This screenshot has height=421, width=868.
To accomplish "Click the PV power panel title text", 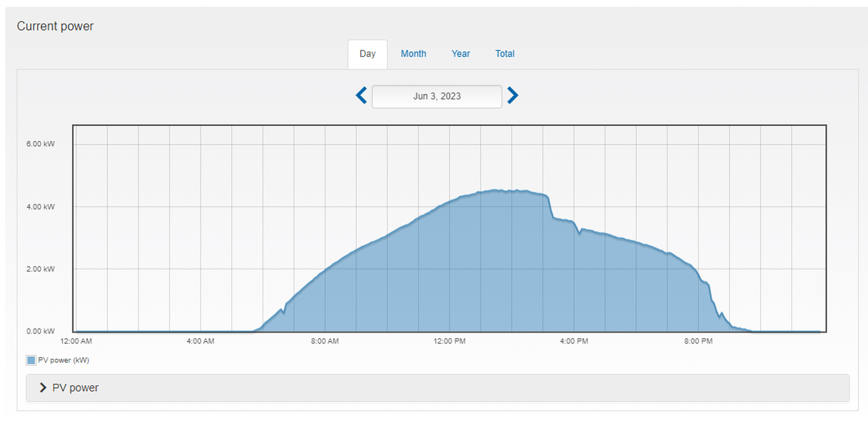I will click(x=75, y=388).
